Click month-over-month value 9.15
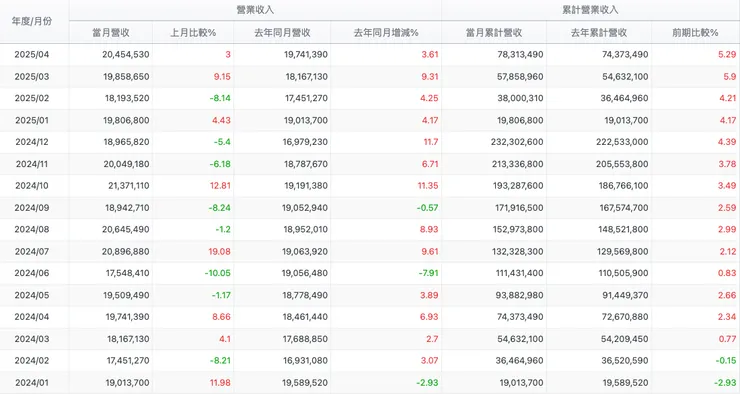Screen dimensions: 740x394 pos(222,76)
